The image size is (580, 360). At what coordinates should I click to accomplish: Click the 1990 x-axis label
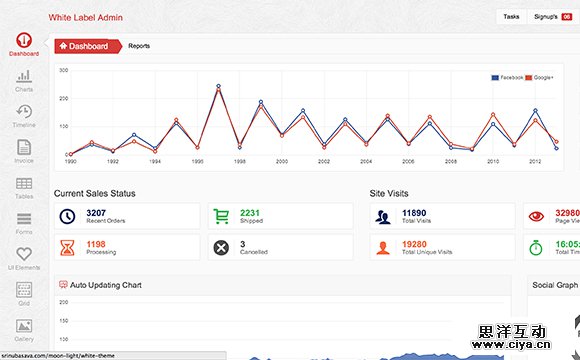(71, 161)
